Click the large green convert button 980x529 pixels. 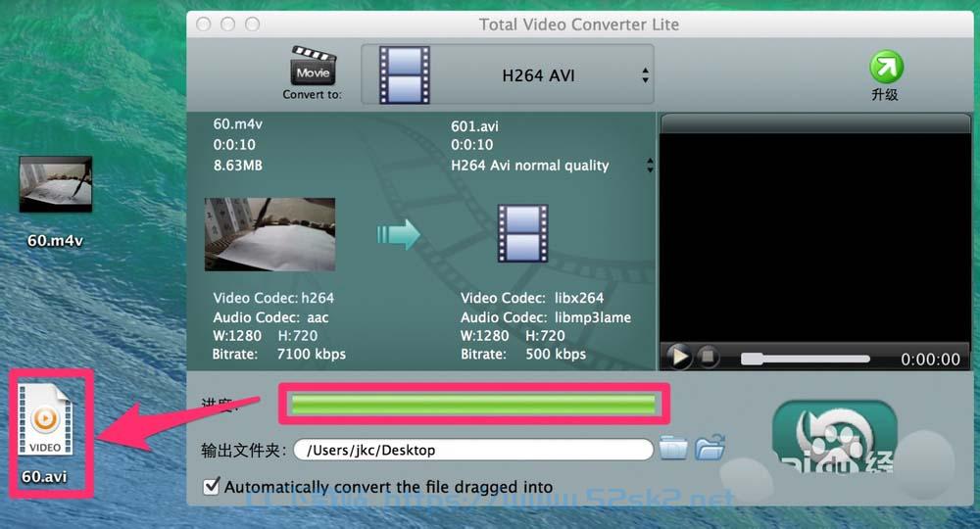pyautogui.click(x=834, y=436)
